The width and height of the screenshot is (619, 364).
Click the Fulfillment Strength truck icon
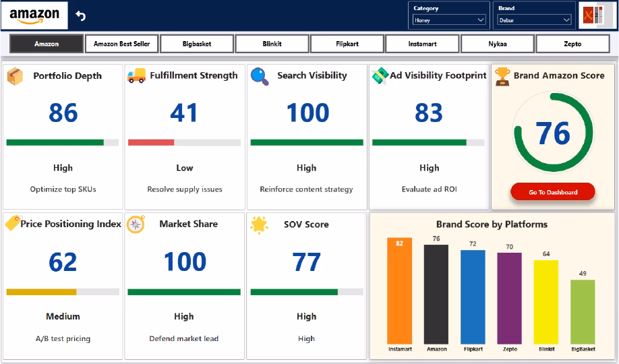(x=137, y=75)
